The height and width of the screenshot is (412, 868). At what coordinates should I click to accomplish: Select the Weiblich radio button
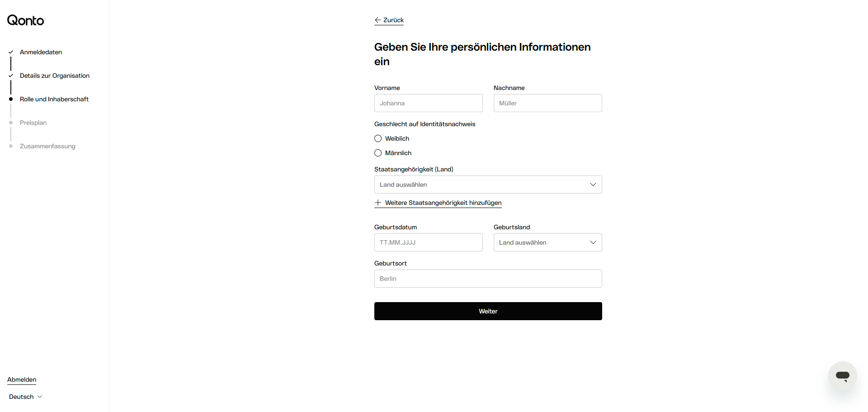[x=378, y=138]
